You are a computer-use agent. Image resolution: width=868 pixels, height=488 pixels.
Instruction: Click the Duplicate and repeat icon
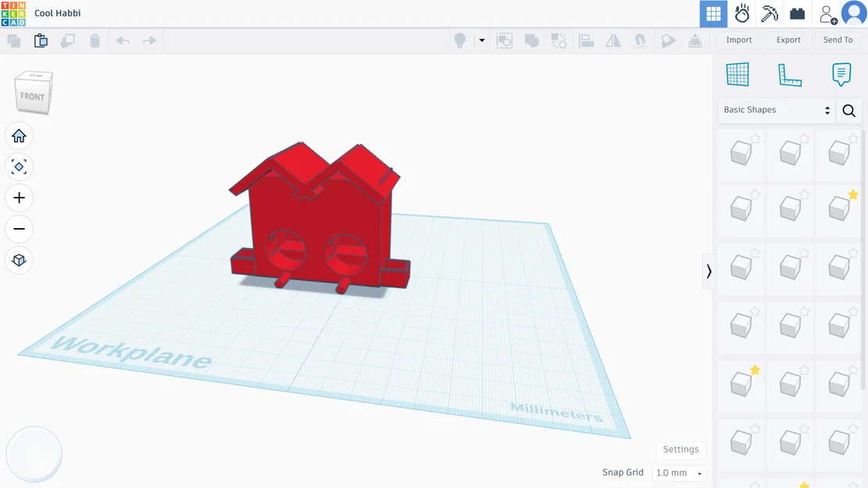click(67, 41)
